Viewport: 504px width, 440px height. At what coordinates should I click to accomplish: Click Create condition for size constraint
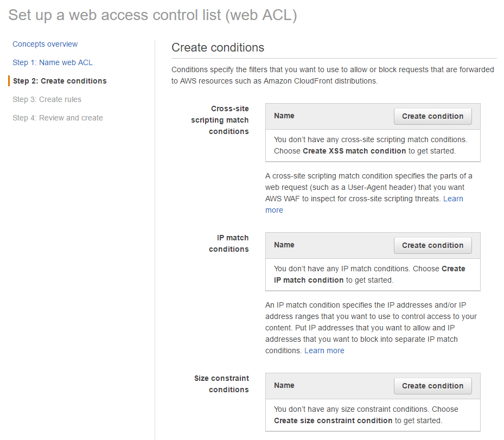(432, 386)
